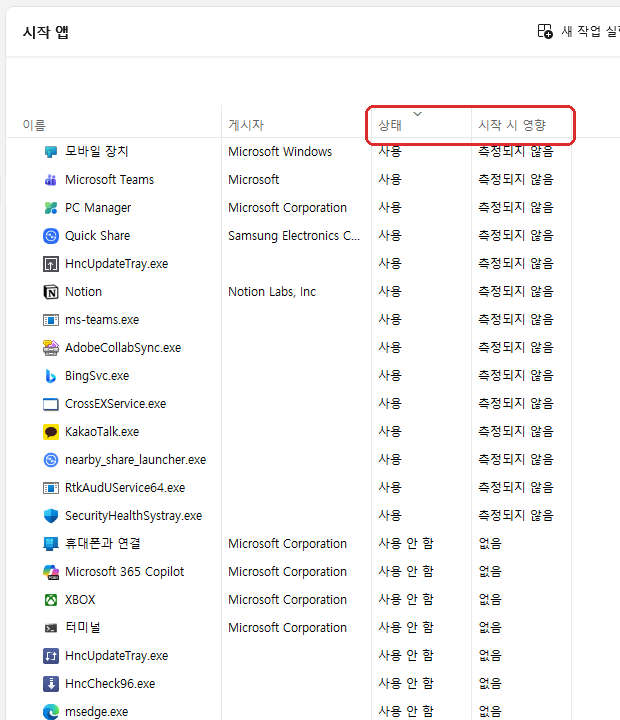
Task: Click publisher cell 'Microsoft Windows'
Action: [280, 152]
